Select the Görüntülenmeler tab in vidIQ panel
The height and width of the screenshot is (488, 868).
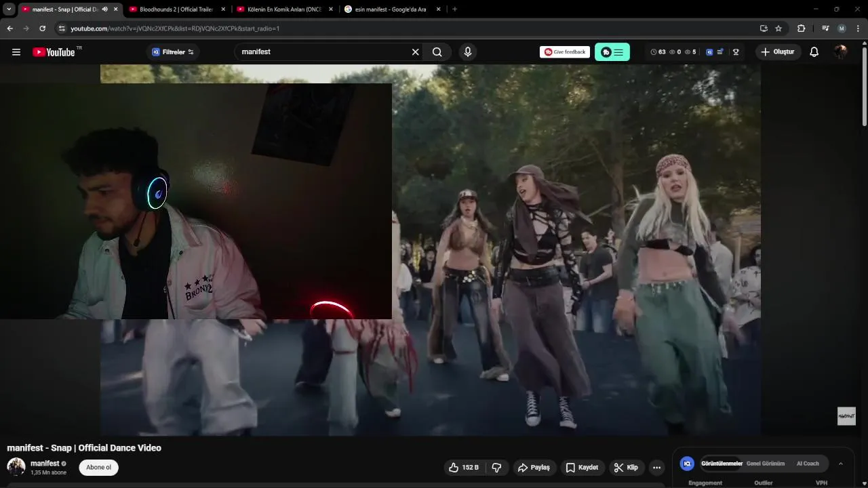click(722, 464)
